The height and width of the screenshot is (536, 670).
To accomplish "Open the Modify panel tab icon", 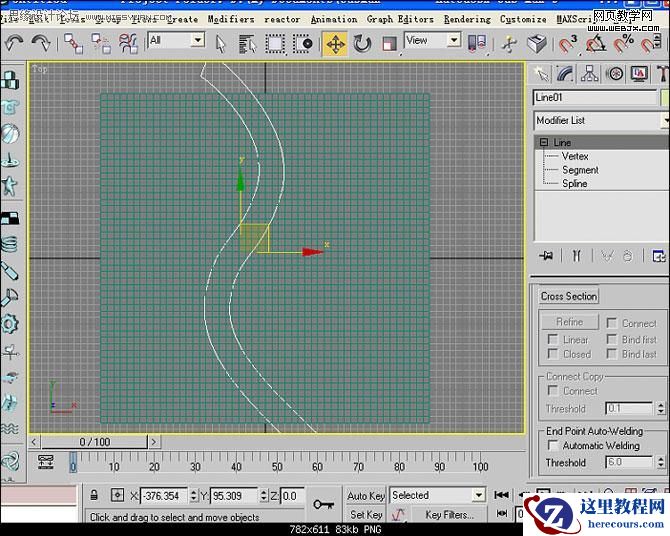I will tap(565, 74).
